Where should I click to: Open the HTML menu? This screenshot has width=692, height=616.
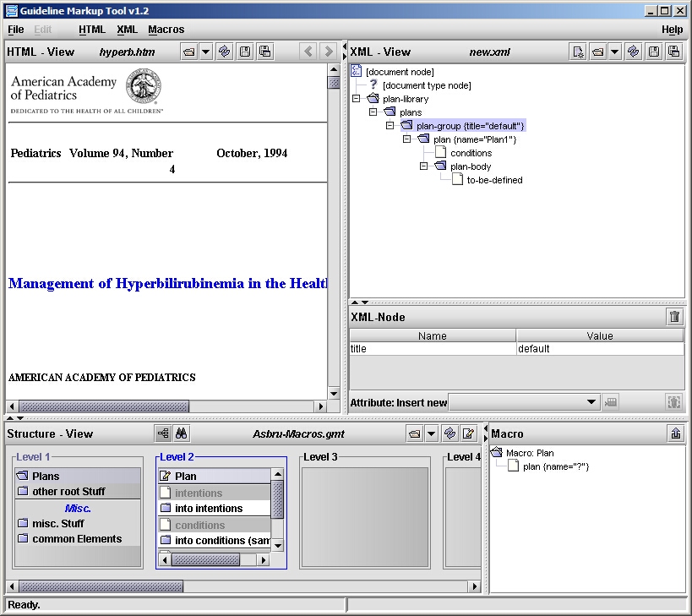92,30
